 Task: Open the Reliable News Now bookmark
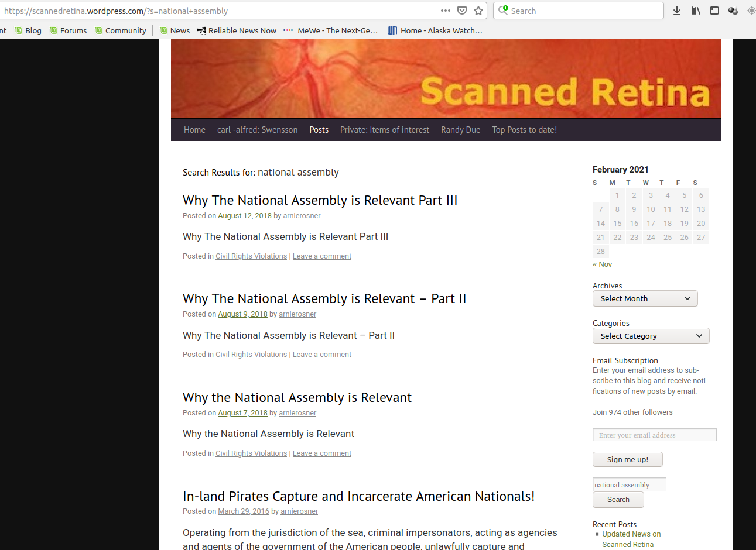point(237,30)
